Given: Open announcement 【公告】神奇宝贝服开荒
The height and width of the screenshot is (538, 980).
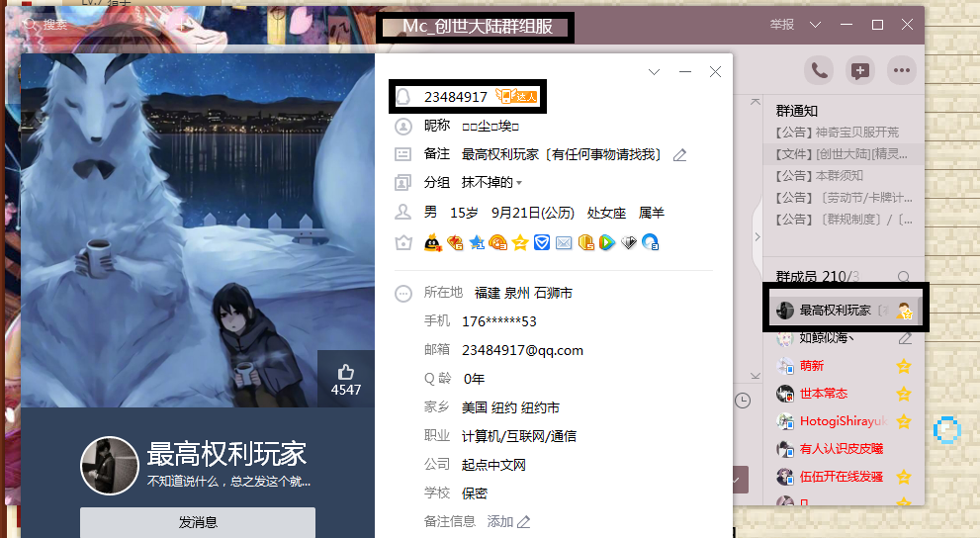Looking at the screenshot, I should pos(837,133).
